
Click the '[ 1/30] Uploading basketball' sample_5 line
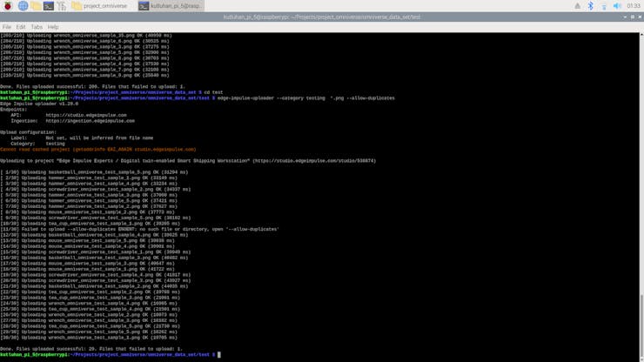point(94,172)
